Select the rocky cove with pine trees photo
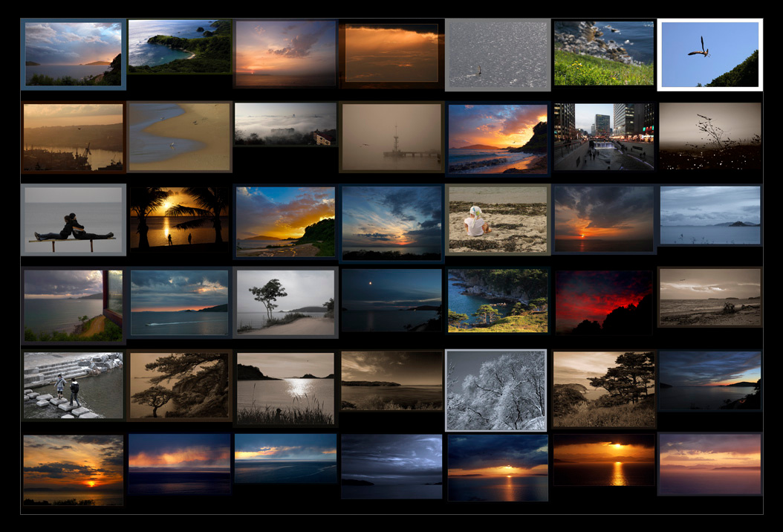This screenshot has height=532, width=783. 498,301
